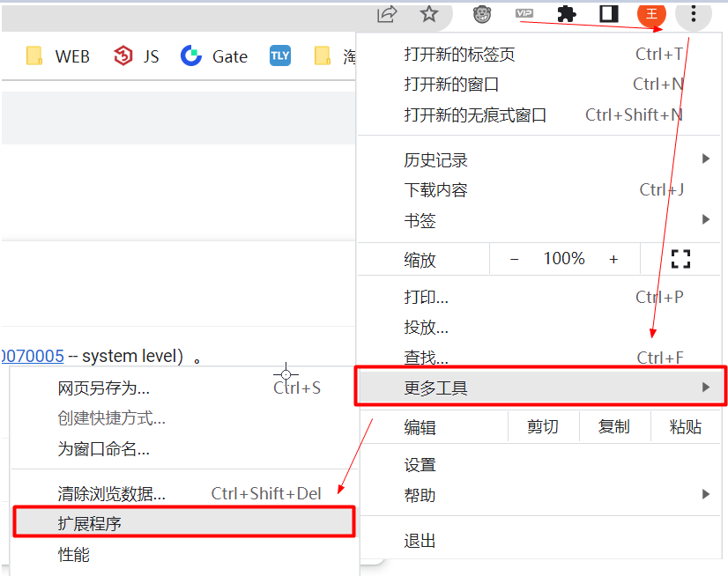The image size is (728, 576).
Task: Open the Extensions puzzle piece icon
Action: (567, 14)
